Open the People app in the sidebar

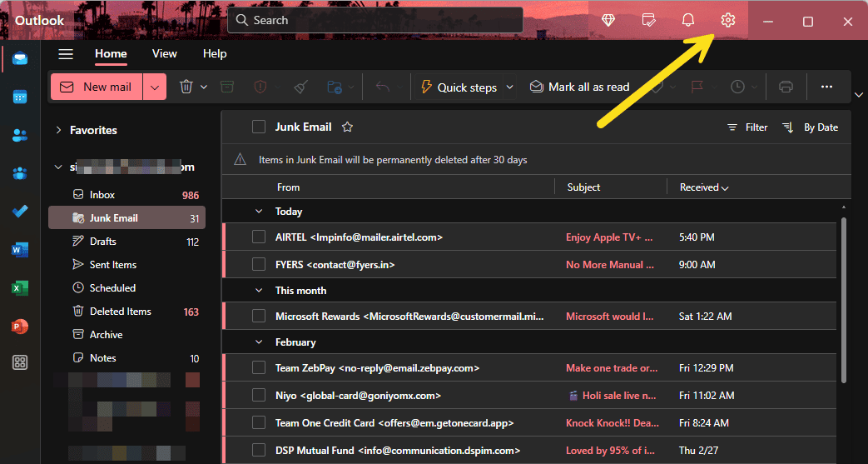tap(21, 135)
